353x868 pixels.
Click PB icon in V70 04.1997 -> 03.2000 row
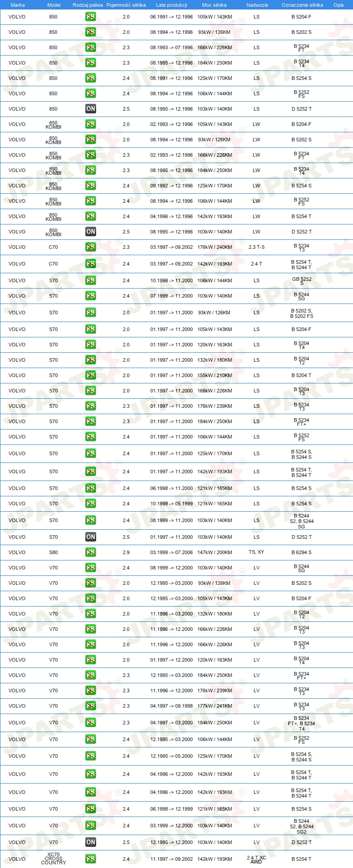pyautogui.click(x=91, y=723)
